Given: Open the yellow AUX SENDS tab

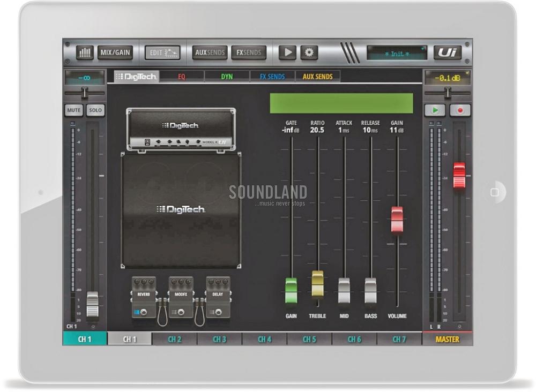Looking at the screenshot, I should [x=317, y=77].
